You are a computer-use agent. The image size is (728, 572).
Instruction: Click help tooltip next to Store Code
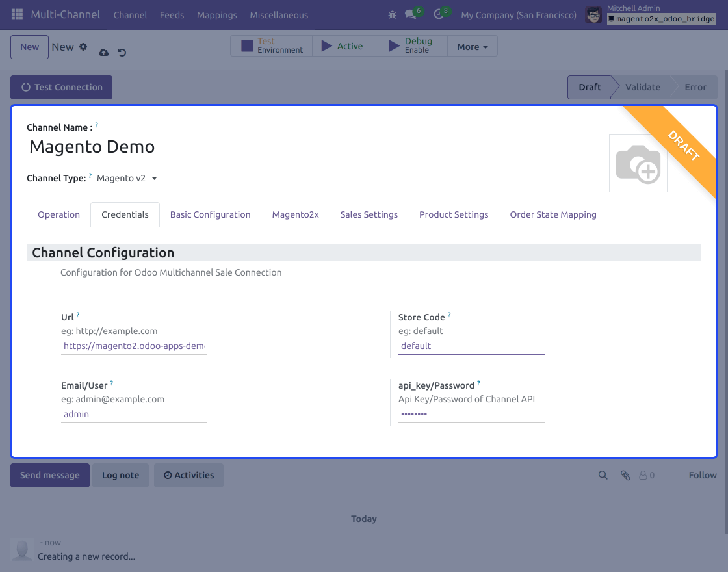[449, 315]
